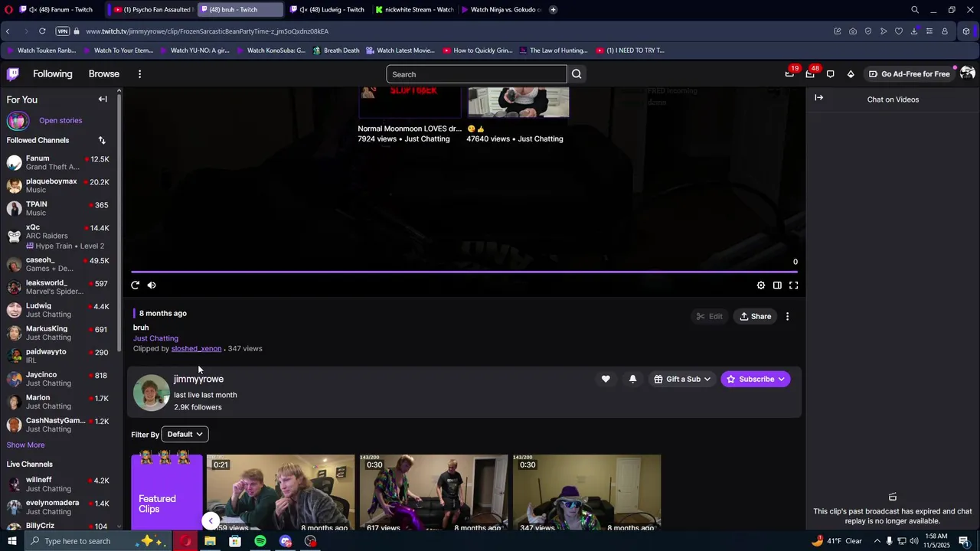The width and height of the screenshot is (980, 551).
Task: Play the 617 views clip thumbnail
Action: pyautogui.click(x=433, y=492)
